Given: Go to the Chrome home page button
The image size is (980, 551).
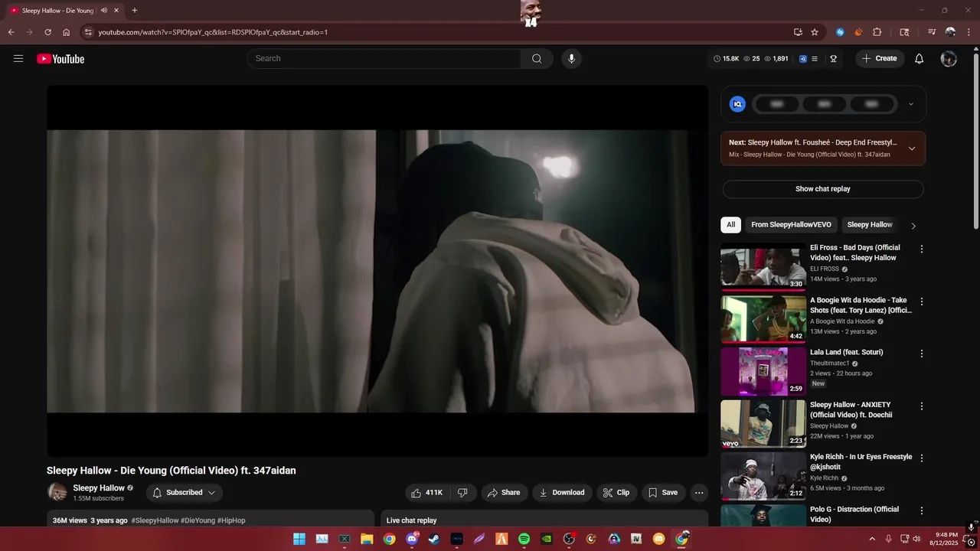Looking at the screenshot, I should (67, 32).
